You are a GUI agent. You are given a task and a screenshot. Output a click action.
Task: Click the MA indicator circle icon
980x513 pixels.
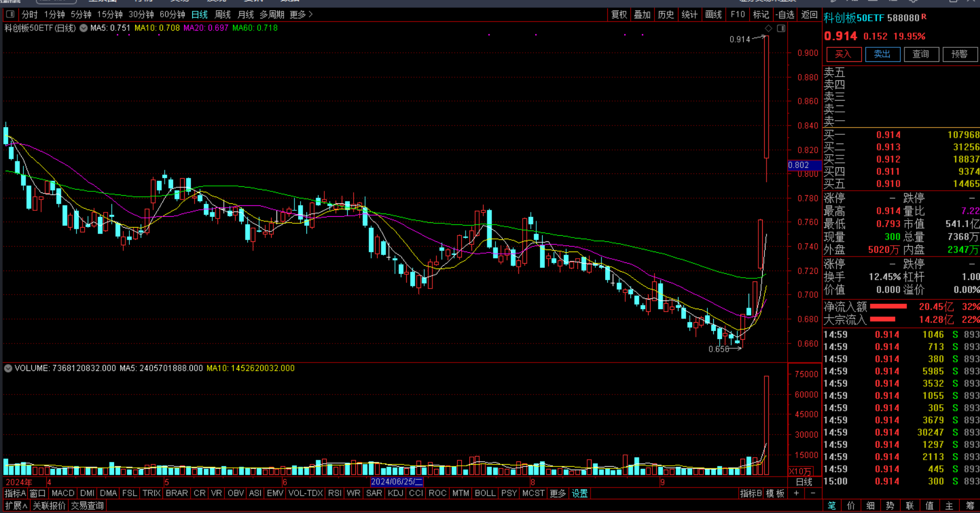(x=84, y=28)
